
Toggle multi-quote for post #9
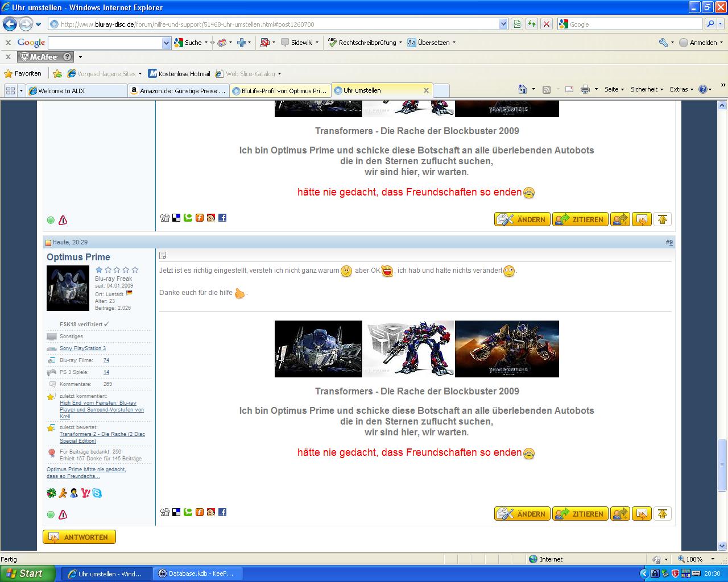click(620, 514)
